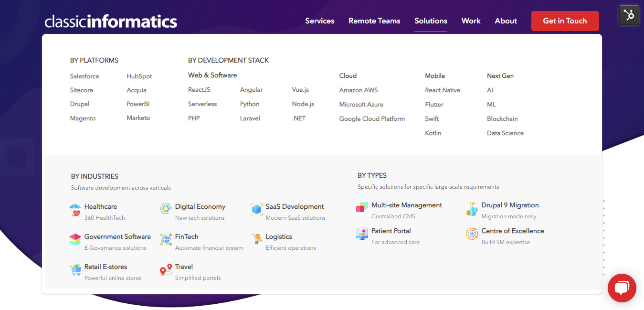Open the Sitecore link
Screen dimensions: 644x310
[x=82, y=90]
